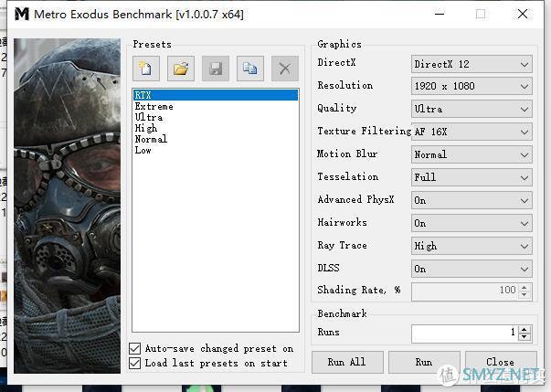The height and width of the screenshot is (392, 551).
Task: Open the Hairworks dropdown
Action: click(x=472, y=223)
